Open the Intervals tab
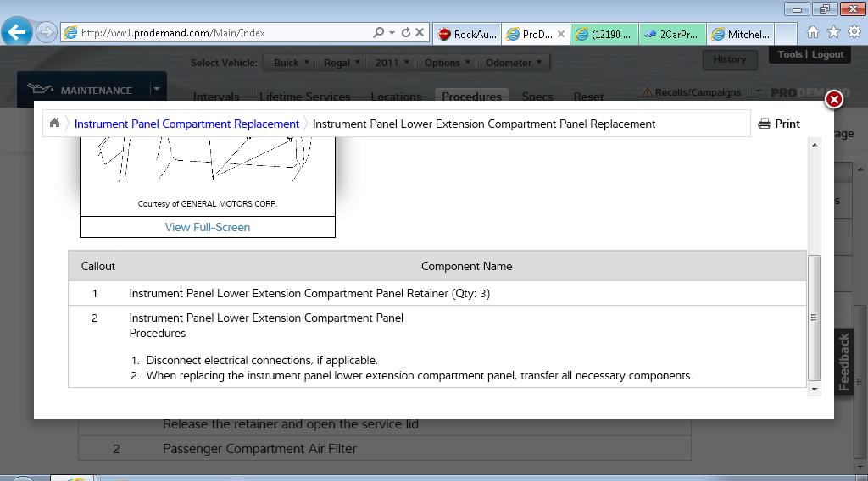This screenshot has width=868, height=481. 216,97
